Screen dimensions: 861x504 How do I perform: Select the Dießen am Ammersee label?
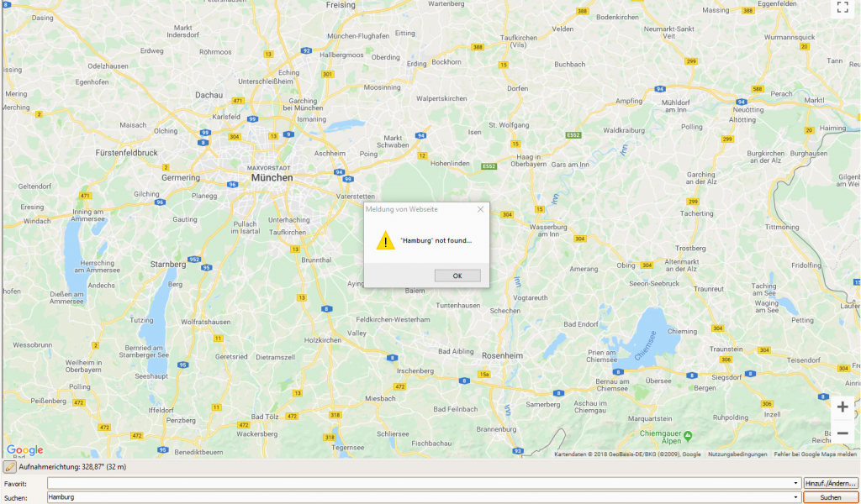pyautogui.click(x=66, y=297)
